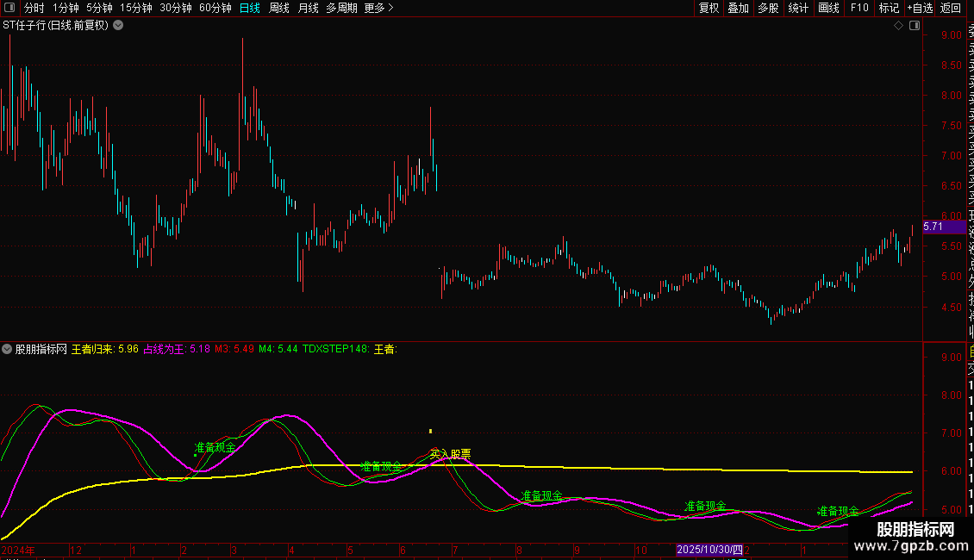Open the 画线 drawing tools
Viewport: 974px width, 560px height.
tap(828, 8)
